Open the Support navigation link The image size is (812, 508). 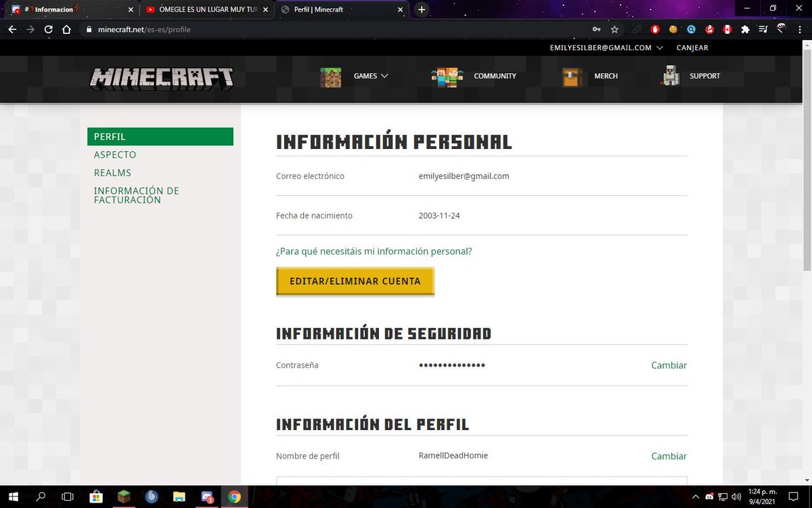point(704,76)
